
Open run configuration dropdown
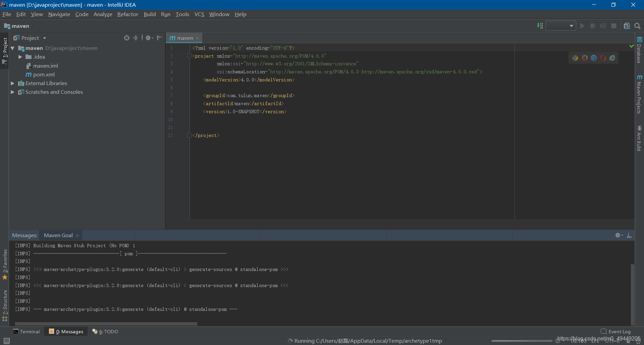click(561, 26)
